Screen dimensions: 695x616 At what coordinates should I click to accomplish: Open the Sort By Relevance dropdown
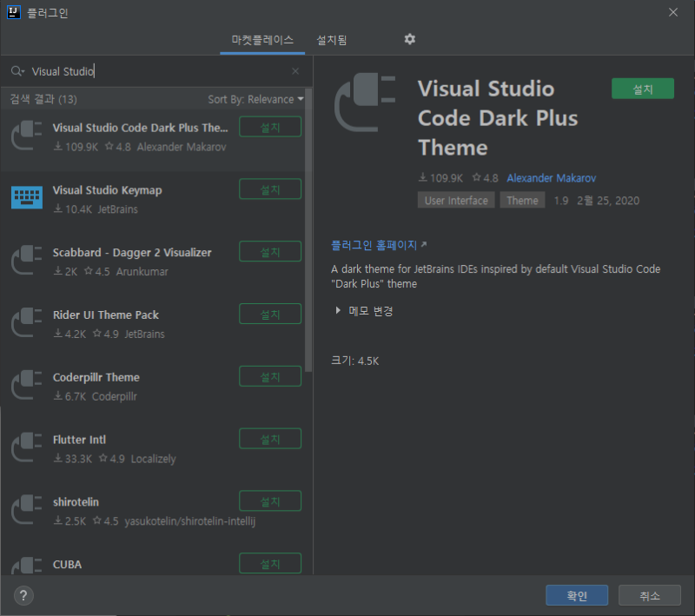[x=255, y=99]
